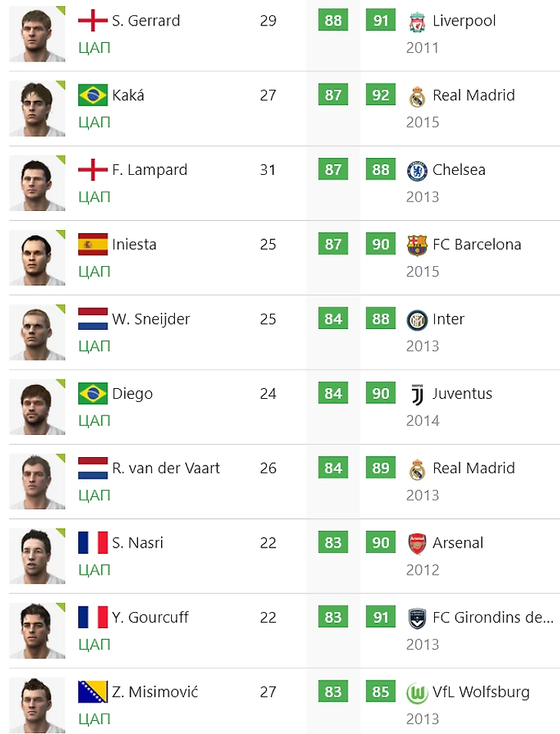560x734 pixels.
Task: Click the Inter club logo
Action: [417, 320]
